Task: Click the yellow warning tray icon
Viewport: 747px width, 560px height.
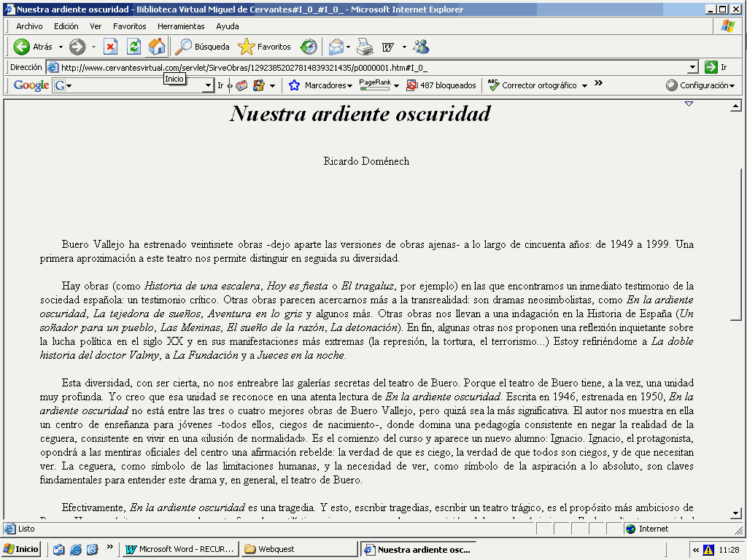Action: click(708, 550)
